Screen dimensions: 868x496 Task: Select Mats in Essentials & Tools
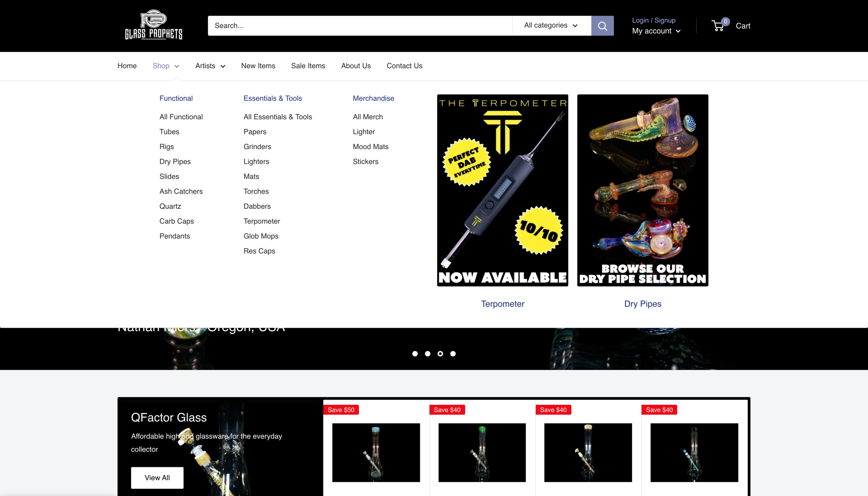point(251,177)
